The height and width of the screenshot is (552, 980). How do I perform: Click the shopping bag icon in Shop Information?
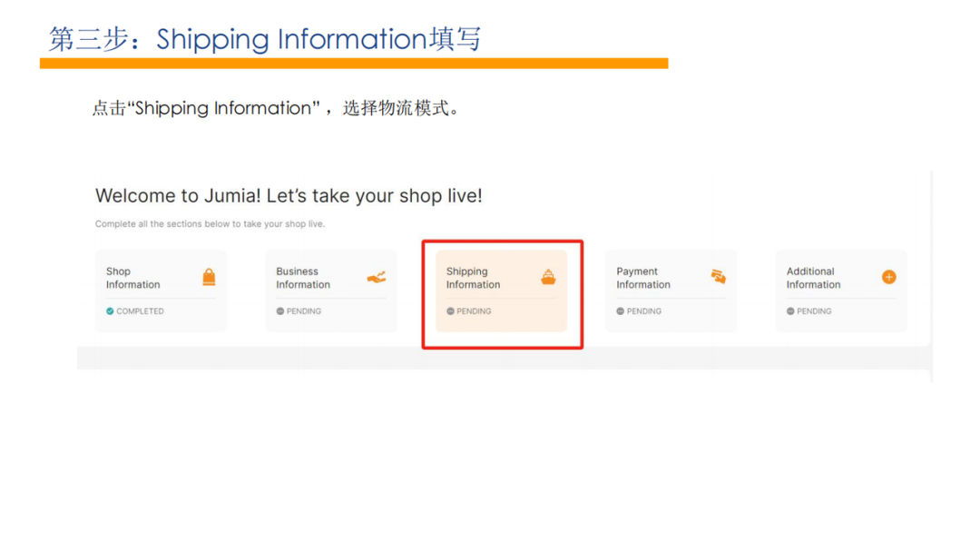tap(209, 277)
